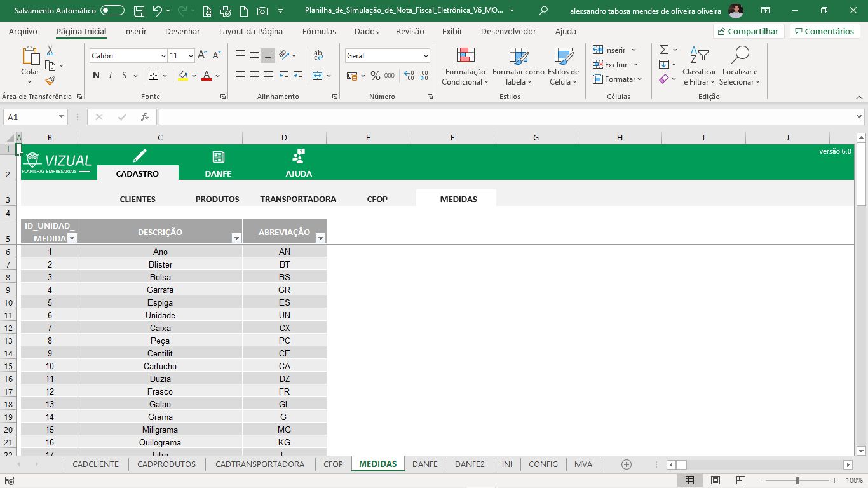Click the AutoSum sigma icon
The height and width of the screenshot is (488, 868).
tap(663, 50)
